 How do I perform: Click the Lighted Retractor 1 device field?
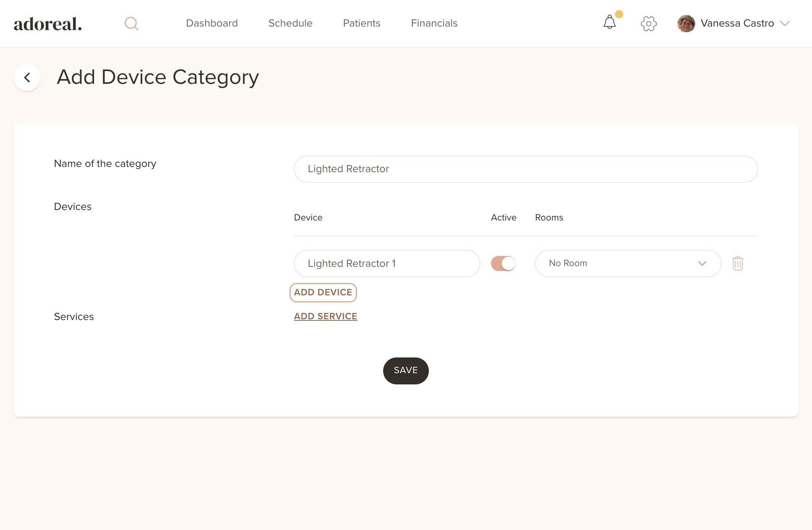tap(387, 264)
